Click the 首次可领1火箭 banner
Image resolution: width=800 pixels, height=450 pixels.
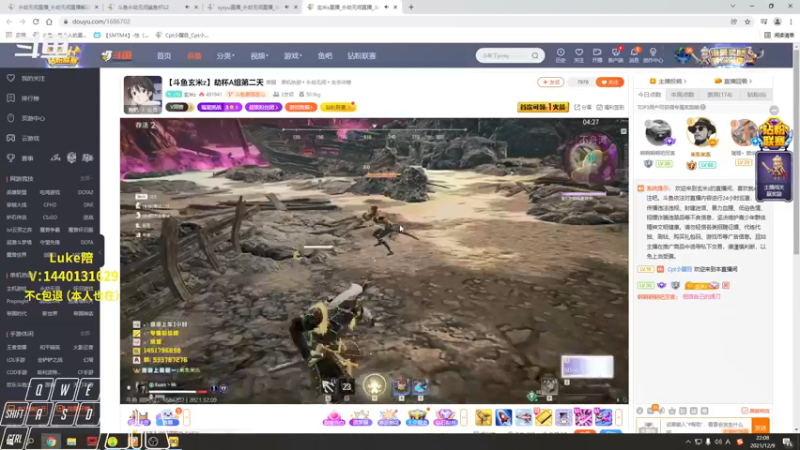coord(543,107)
